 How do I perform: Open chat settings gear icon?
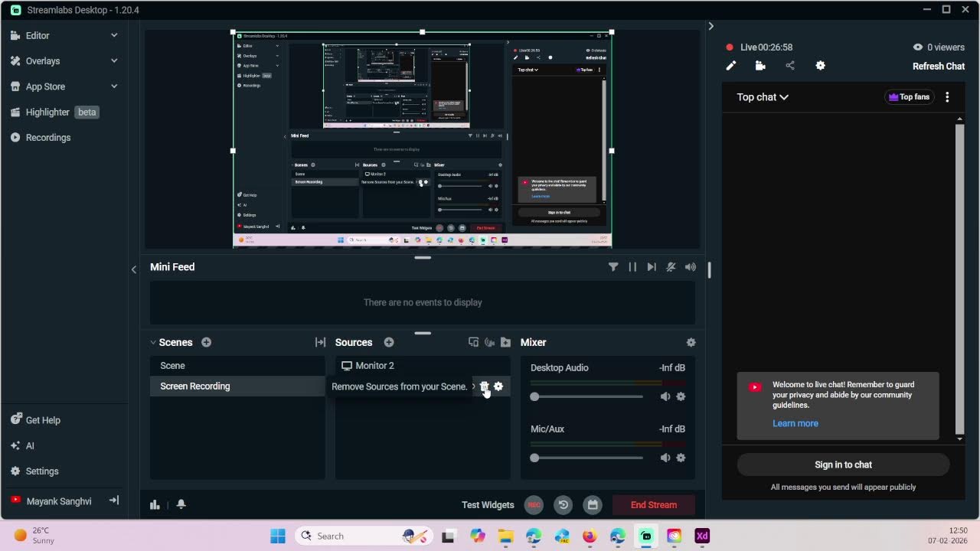coord(820,66)
